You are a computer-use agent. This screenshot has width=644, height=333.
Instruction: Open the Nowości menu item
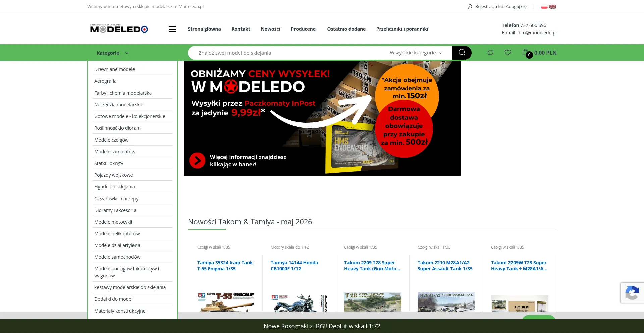pos(270,29)
